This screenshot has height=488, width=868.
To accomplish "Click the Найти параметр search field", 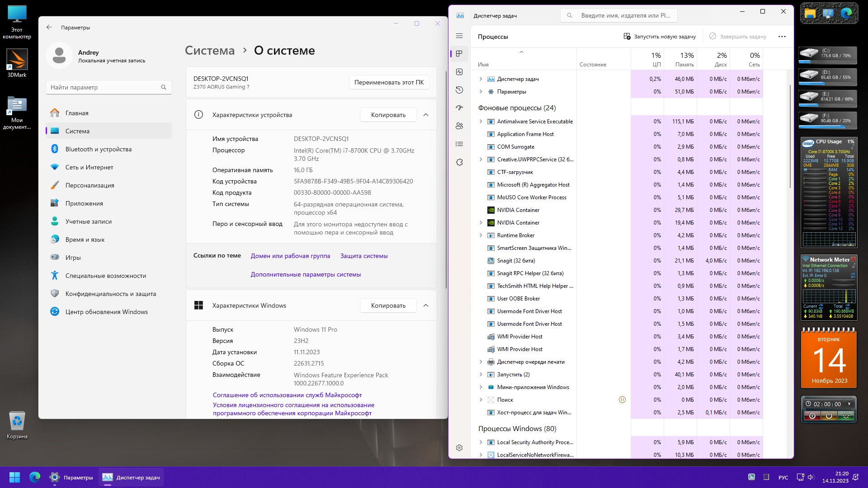I will coord(104,87).
